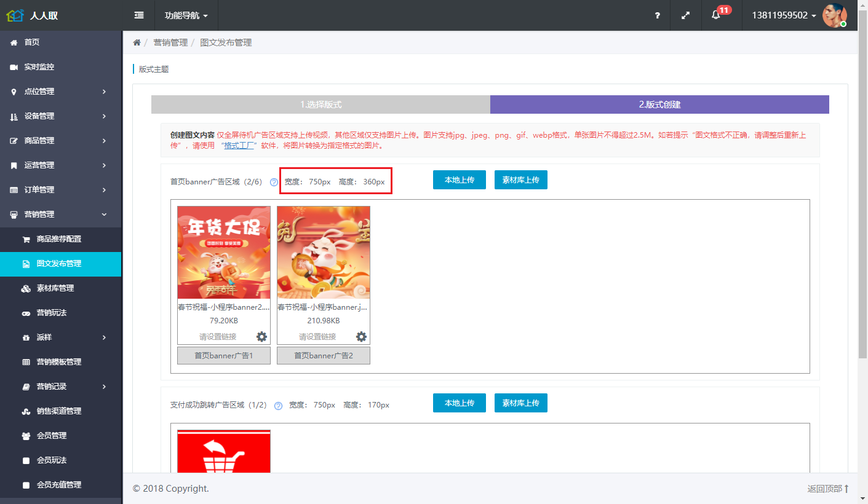Click 本地上传 for 支付成功跳转广告区域
This screenshot has height=504, width=868.
tap(460, 403)
